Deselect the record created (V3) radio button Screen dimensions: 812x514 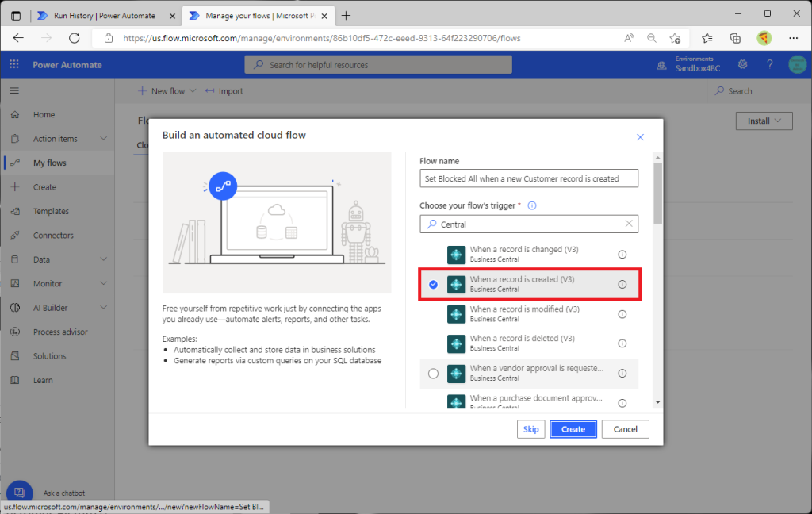pos(434,285)
